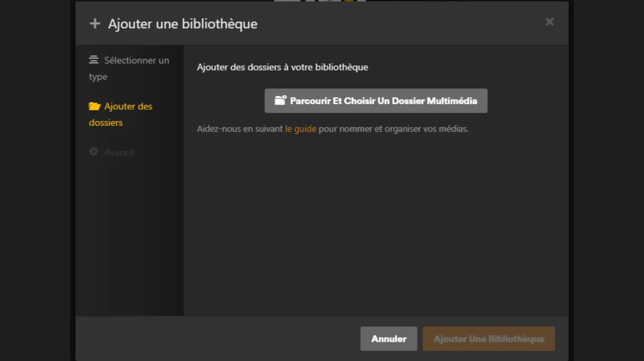
Task: Click the text 'pour nommer et organiser vos médias'
Action: [x=393, y=129]
